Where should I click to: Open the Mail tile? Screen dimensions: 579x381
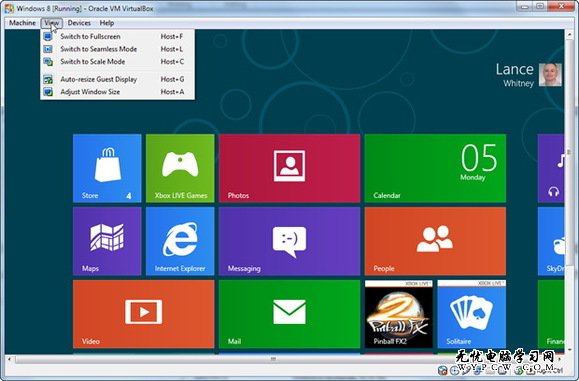(289, 314)
